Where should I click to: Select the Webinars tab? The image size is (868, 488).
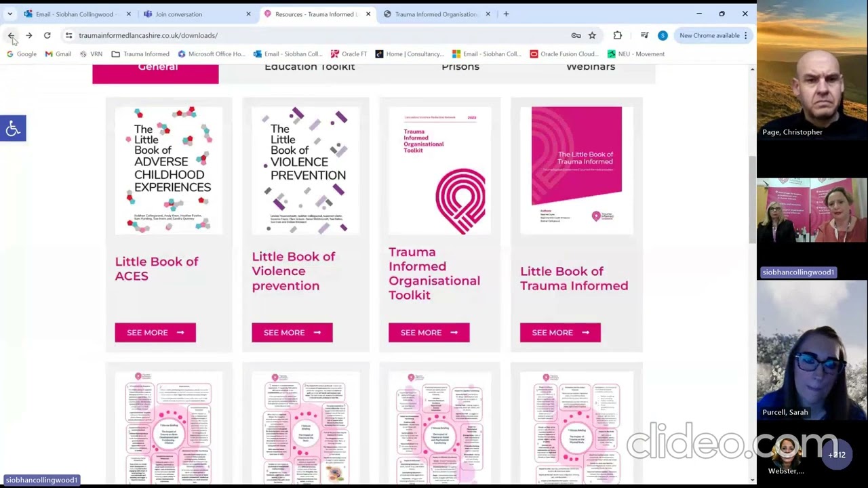tap(591, 66)
